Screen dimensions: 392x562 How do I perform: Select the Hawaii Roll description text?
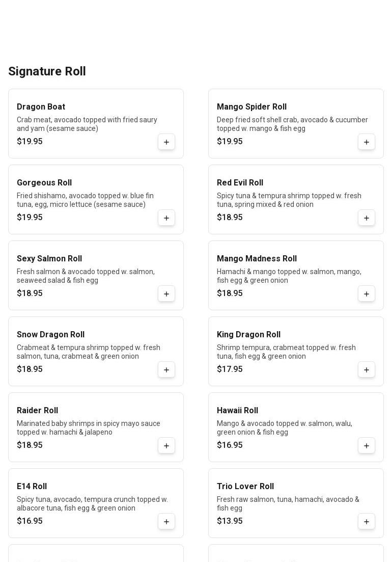pos(284,427)
